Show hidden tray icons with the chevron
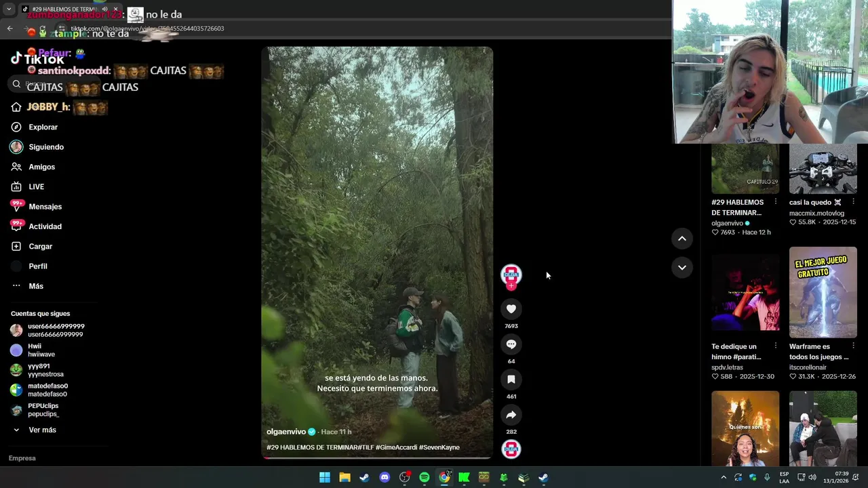This screenshot has height=488, width=868. click(724, 477)
